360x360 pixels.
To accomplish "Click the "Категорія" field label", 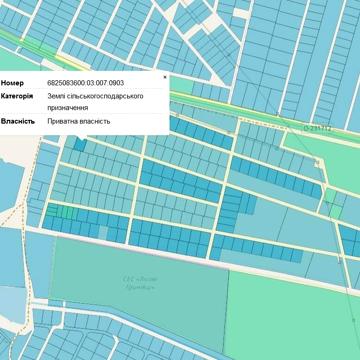I will (x=17, y=96).
